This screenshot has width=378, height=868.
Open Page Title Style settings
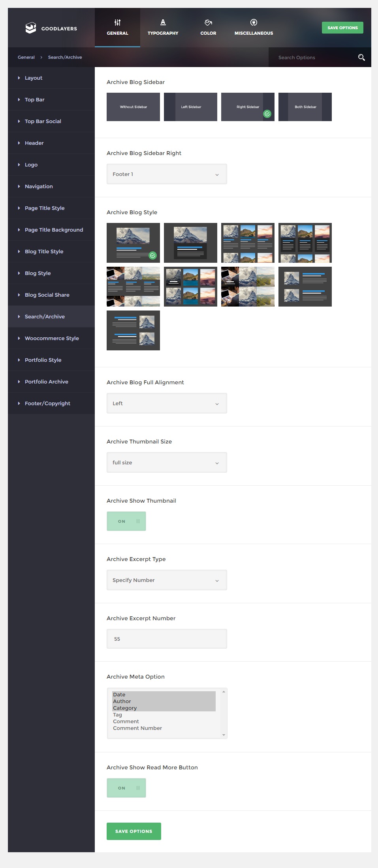point(51,208)
